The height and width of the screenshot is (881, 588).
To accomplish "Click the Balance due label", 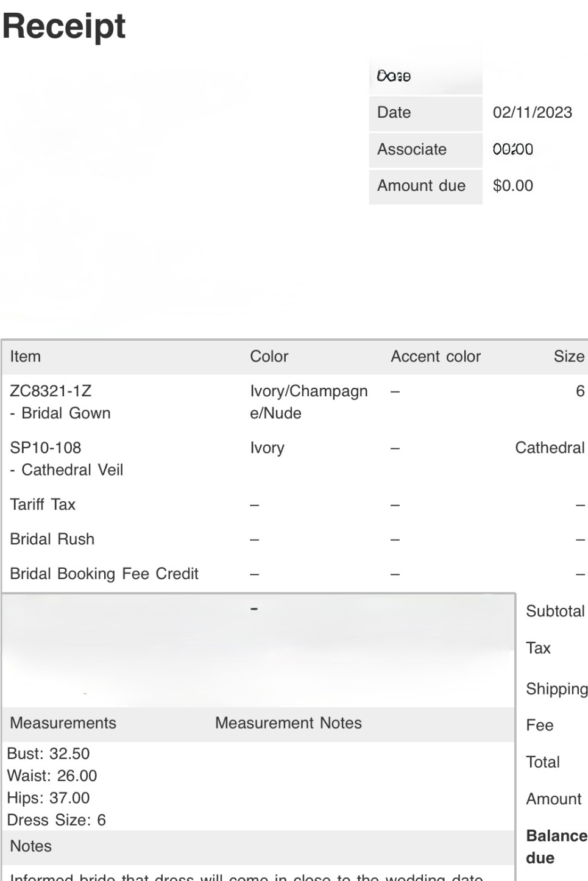I will [x=556, y=847].
